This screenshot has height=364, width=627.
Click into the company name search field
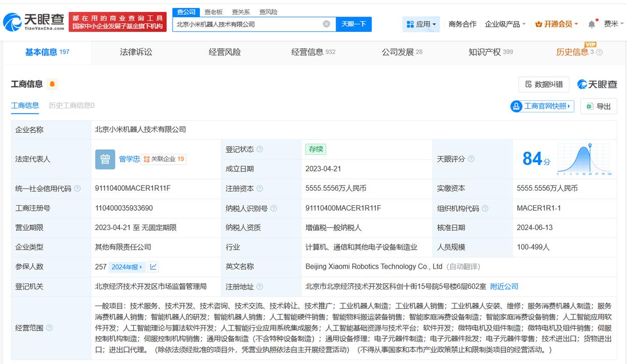point(247,24)
